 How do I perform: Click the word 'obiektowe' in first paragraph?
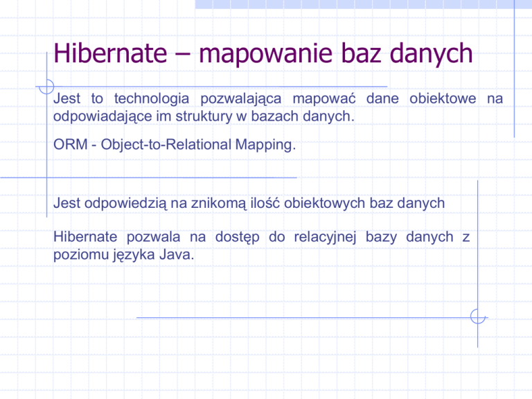443,98
